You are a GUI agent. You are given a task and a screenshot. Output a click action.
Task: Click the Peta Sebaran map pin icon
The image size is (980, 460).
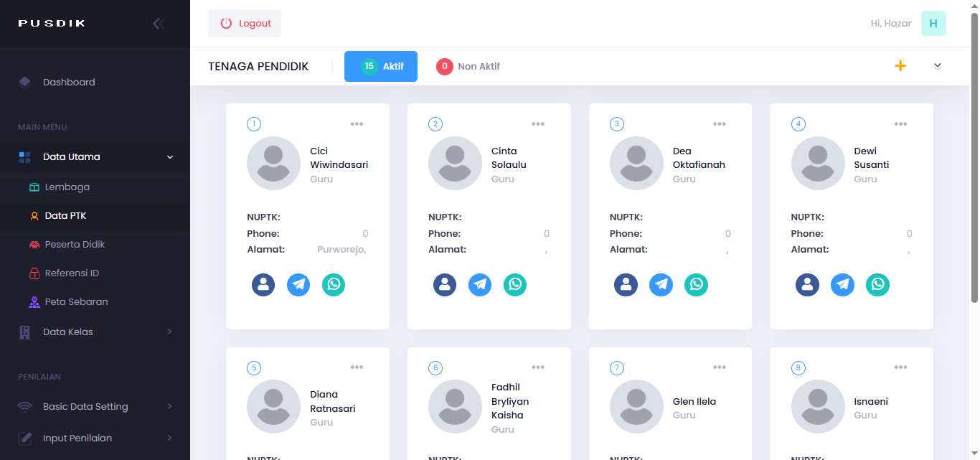34,302
